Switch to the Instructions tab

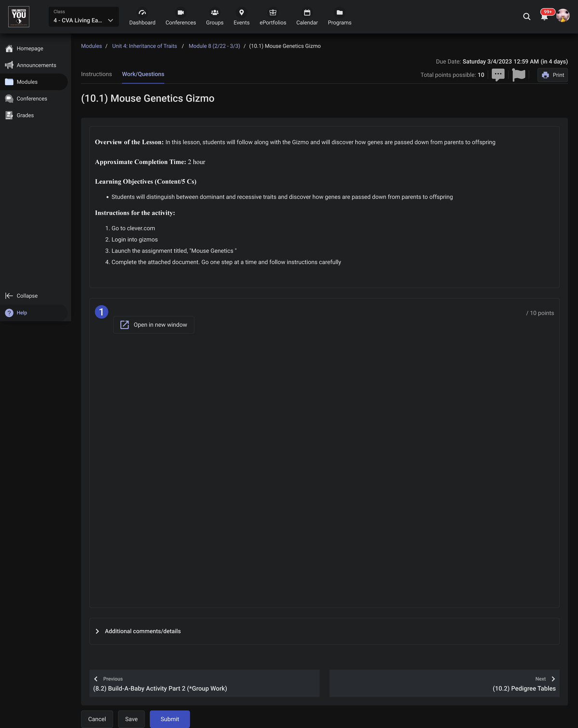click(96, 74)
